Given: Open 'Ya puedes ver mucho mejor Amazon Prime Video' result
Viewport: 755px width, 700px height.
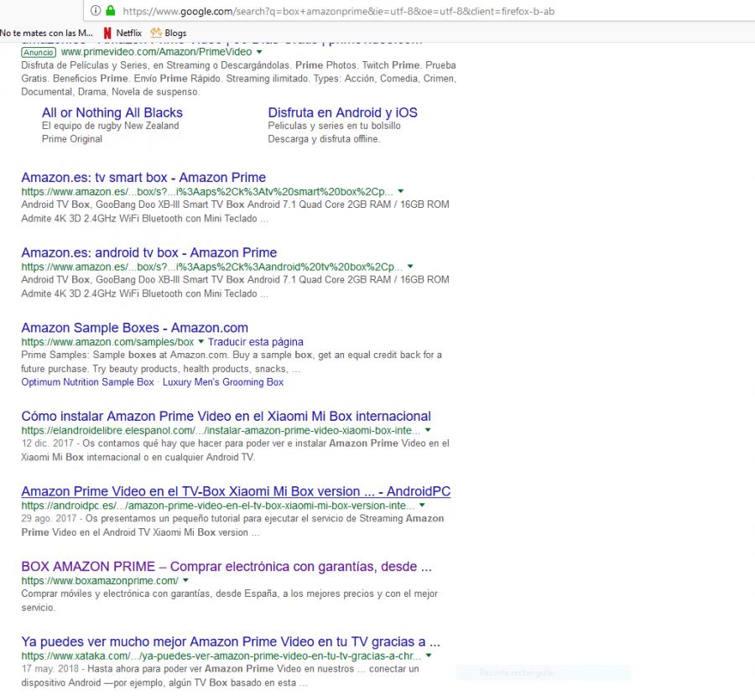Looking at the screenshot, I should click(231, 641).
